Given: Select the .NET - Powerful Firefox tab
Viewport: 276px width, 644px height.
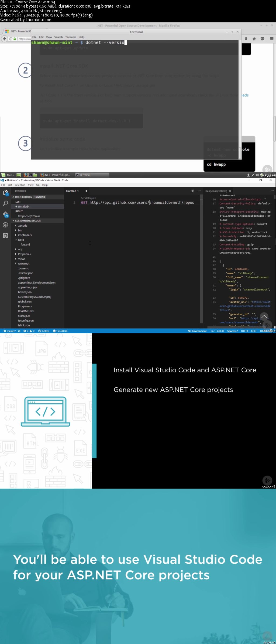Looking at the screenshot, I should (18, 32).
